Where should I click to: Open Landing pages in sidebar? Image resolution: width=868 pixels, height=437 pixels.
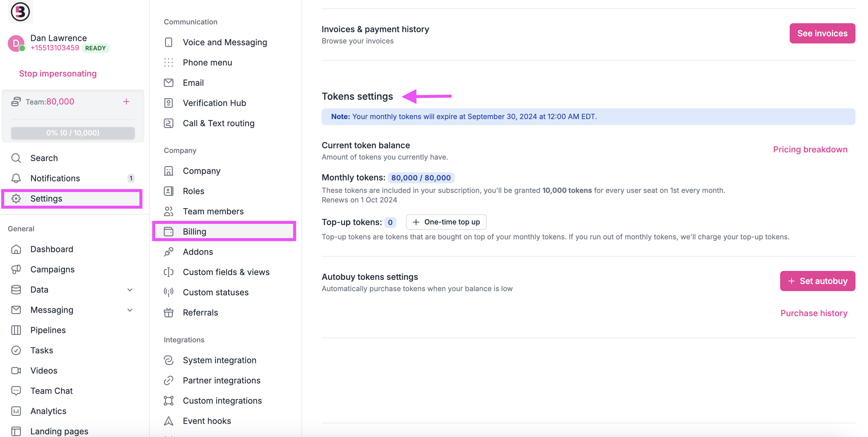click(x=59, y=431)
